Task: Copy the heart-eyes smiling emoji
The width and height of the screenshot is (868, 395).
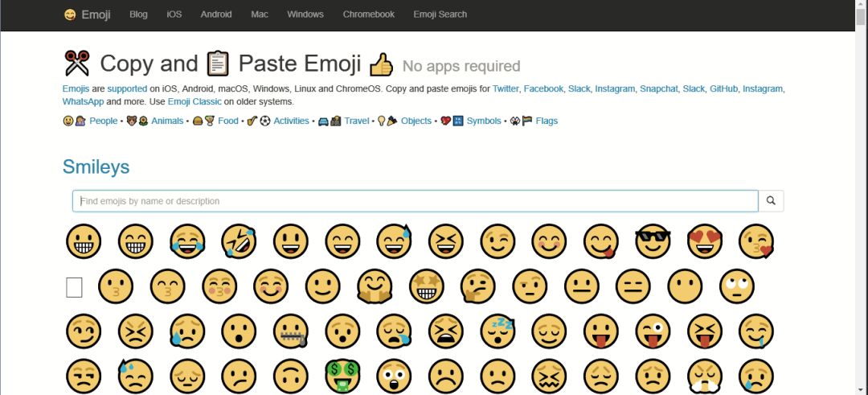Action: click(x=705, y=241)
